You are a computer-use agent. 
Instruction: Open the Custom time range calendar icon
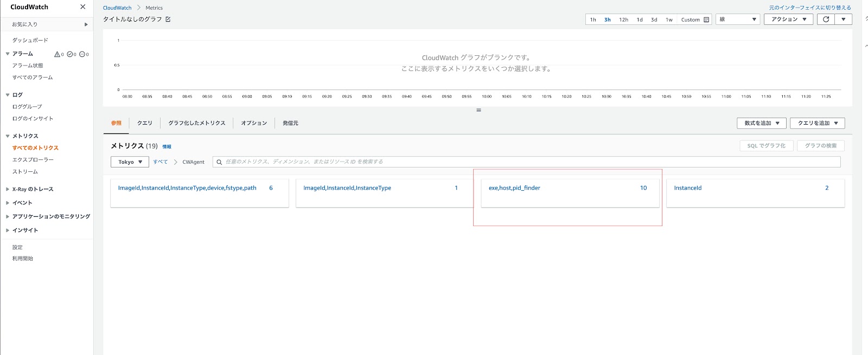coord(706,20)
